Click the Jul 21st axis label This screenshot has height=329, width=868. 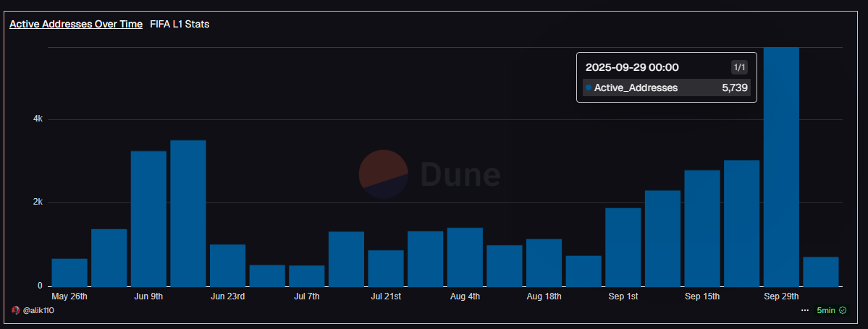pyautogui.click(x=386, y=296)
